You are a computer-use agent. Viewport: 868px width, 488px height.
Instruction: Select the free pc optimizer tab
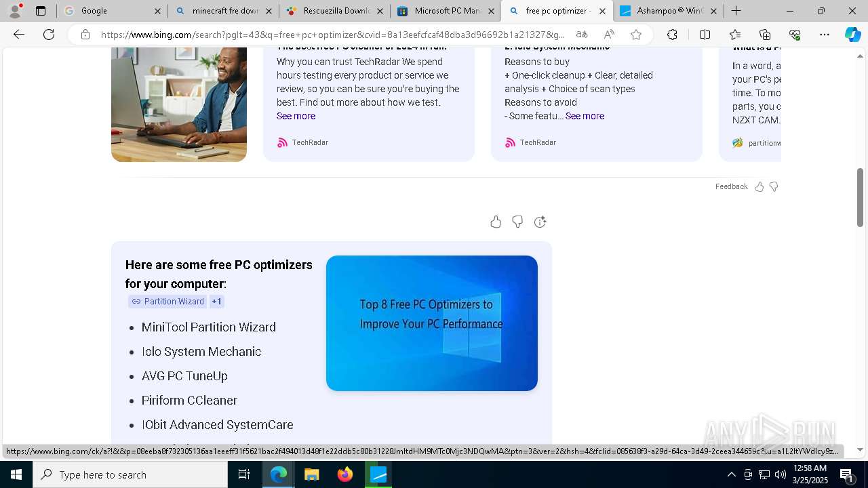[557, 11]
